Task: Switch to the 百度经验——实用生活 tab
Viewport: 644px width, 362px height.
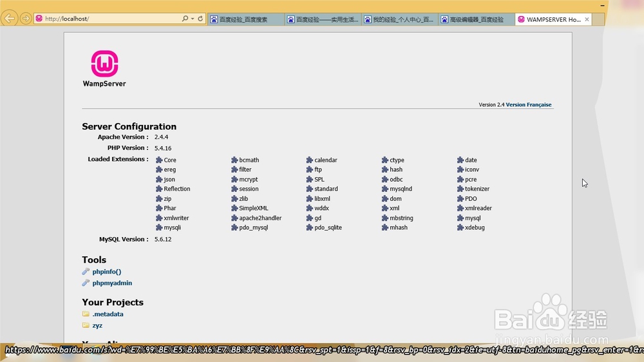Action: coord(323,19)
